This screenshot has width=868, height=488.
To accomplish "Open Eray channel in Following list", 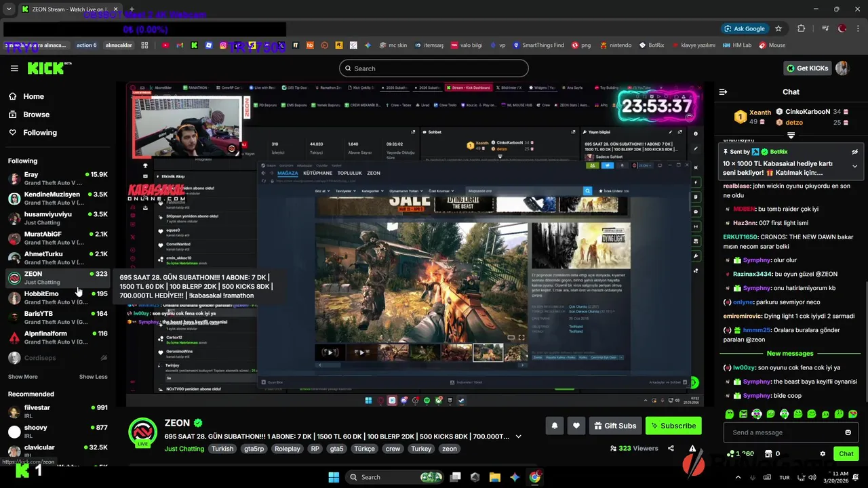I will [x=58, y=178].
